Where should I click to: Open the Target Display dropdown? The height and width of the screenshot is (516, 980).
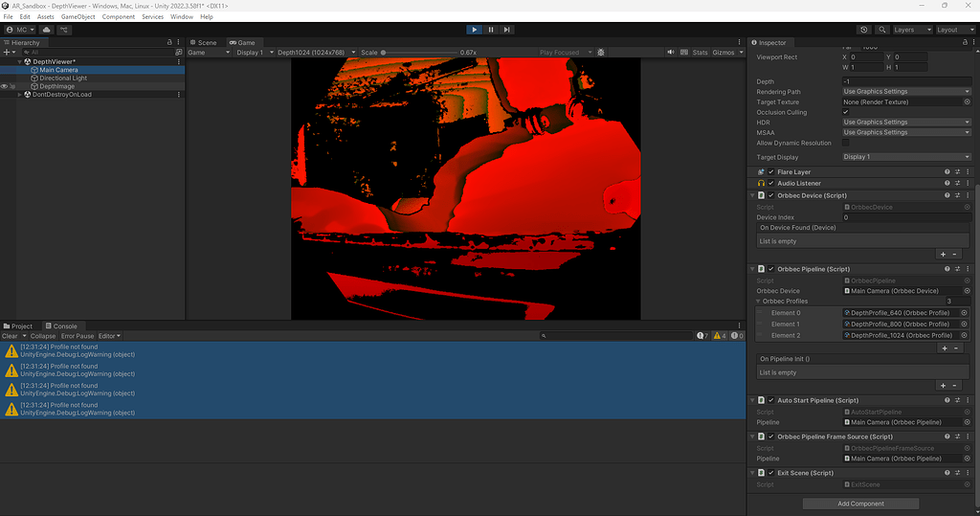(905, 157)
